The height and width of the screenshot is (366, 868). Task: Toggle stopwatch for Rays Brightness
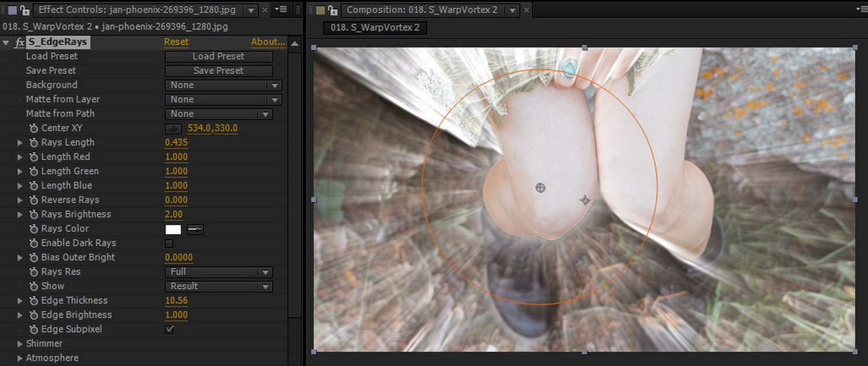[33, 215]
